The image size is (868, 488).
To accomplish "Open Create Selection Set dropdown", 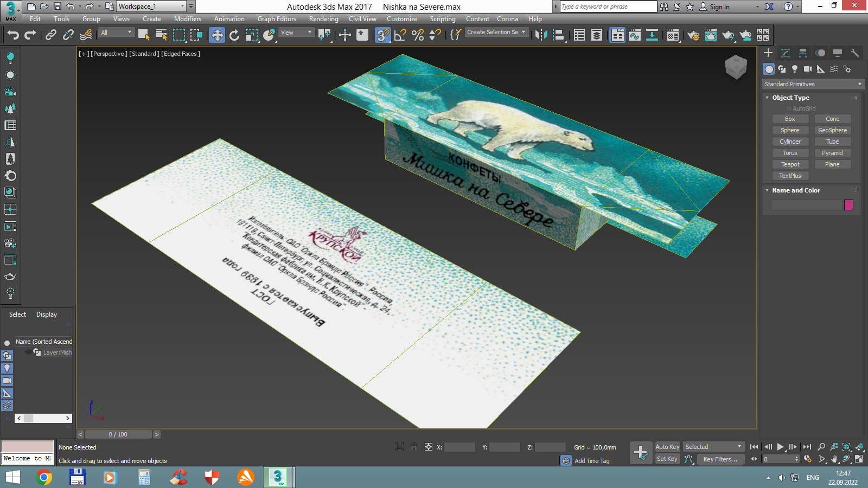I will click(496, 33).
